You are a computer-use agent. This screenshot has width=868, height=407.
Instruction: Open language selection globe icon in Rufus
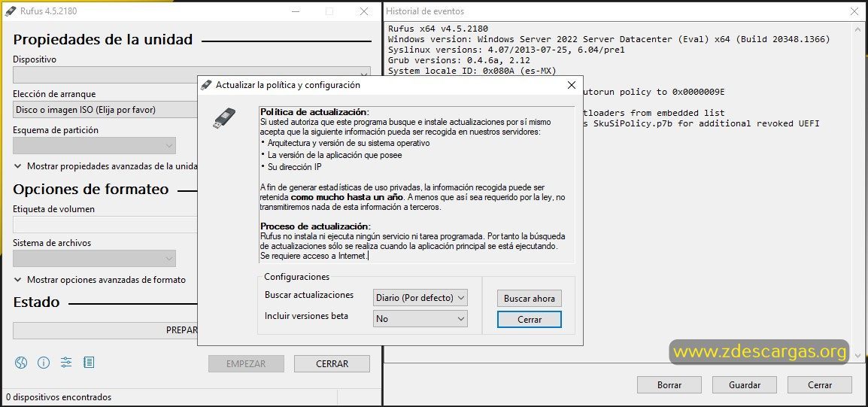pos(21,363)
